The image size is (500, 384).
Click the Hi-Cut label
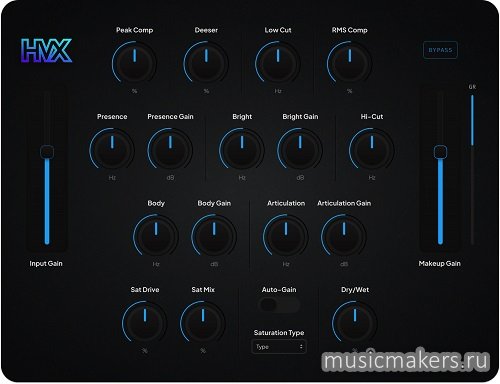point(372,117)
